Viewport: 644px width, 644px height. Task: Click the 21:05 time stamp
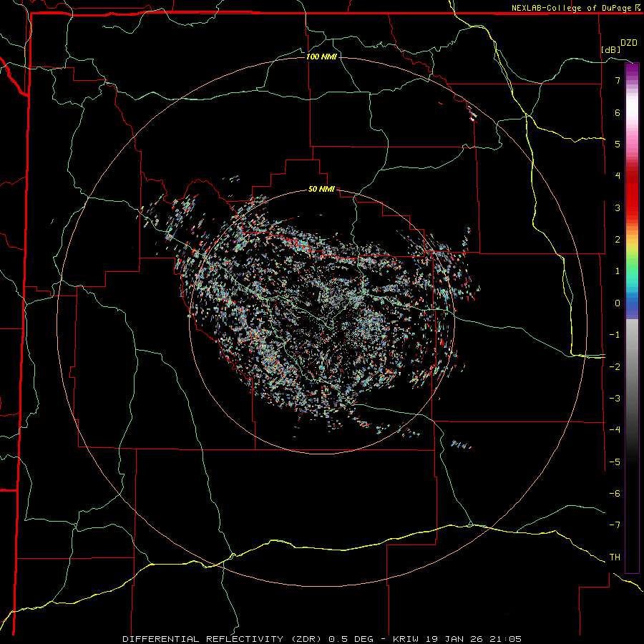(506, 639)
